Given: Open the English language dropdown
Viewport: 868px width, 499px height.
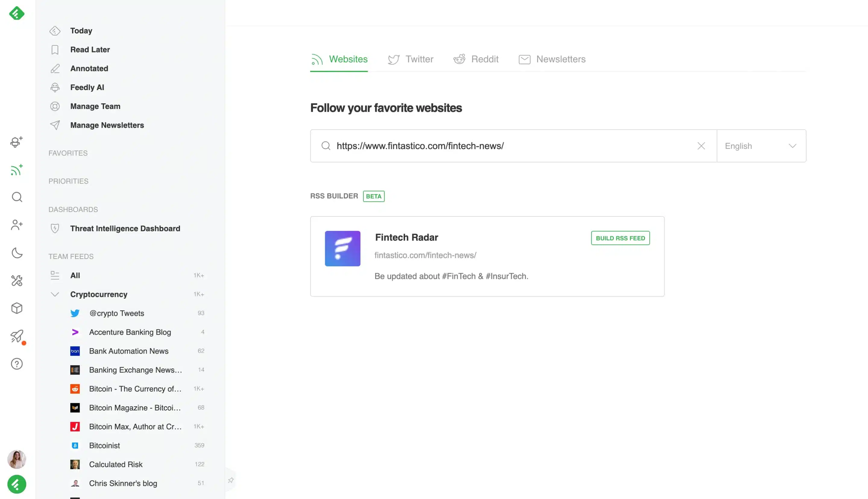Looking at the screenshot, I should tap(761, 146).
